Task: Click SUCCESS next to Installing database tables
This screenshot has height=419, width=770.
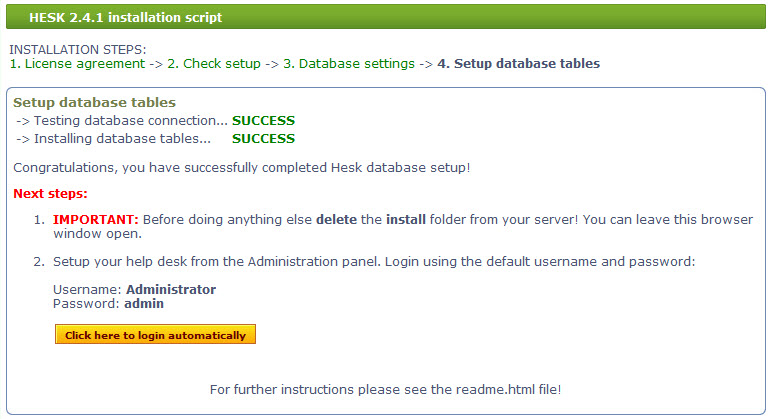Action: [263, 139]
